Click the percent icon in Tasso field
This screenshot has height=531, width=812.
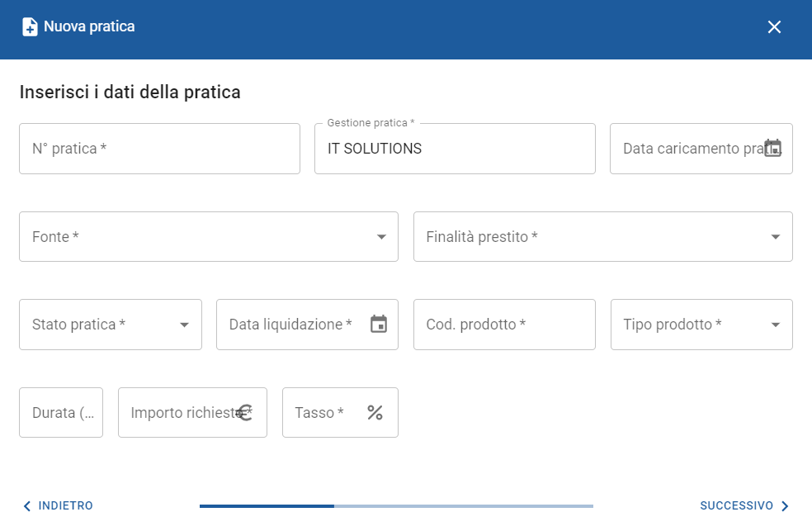[x=375, y=413]
